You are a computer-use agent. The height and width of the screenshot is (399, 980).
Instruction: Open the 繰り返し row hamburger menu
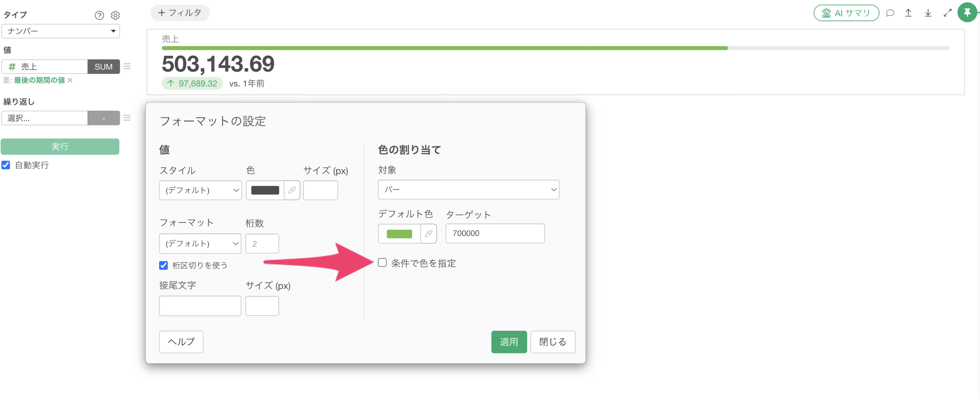click(127, 118)
